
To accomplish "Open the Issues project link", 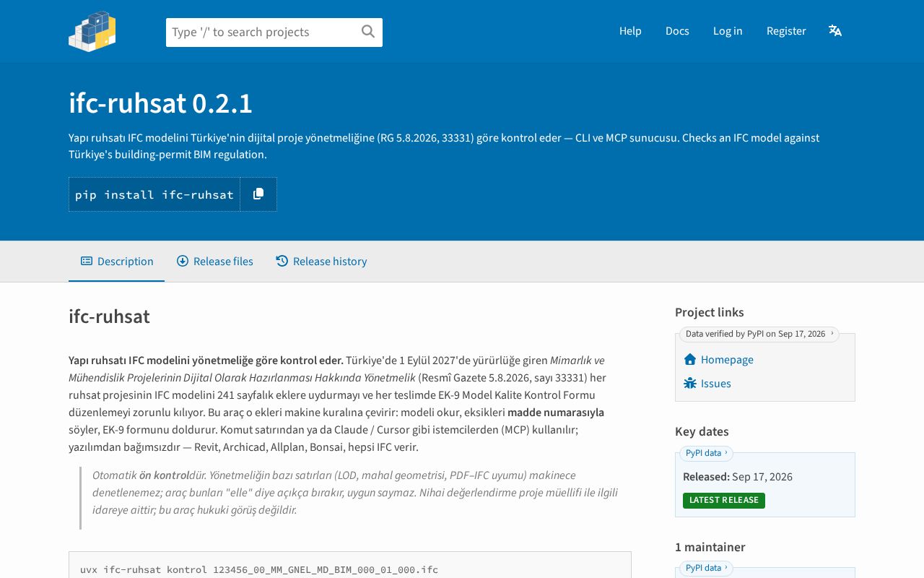I will click(707, 383).
